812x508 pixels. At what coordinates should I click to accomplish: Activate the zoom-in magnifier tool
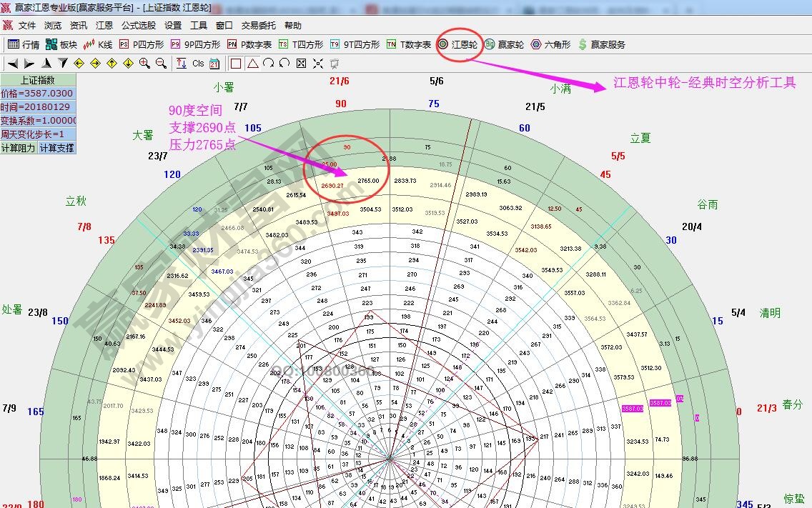(x=143, y=63)
